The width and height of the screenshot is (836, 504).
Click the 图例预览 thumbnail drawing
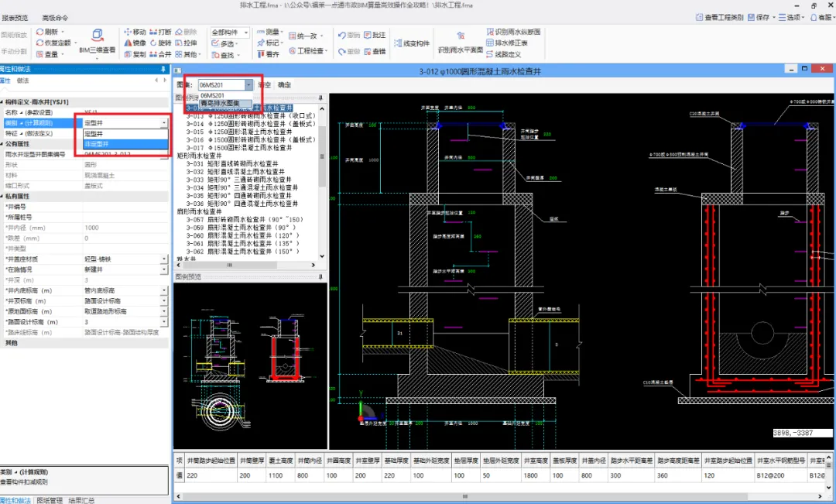coord(250,366)
